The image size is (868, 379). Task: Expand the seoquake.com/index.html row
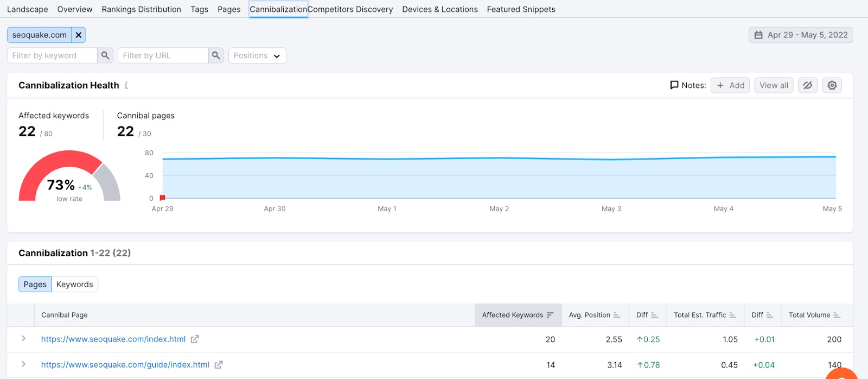click(x=23, y=339)
